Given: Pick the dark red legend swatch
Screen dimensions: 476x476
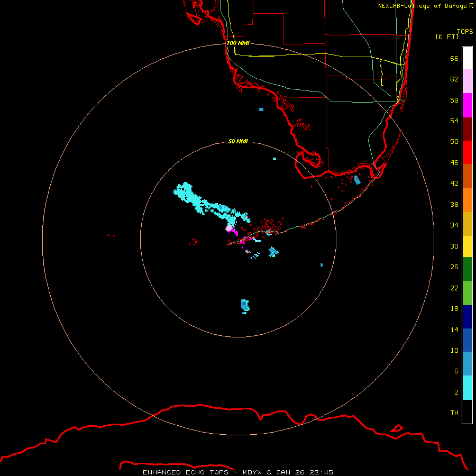Looking at the screenshot, I should (x=467, y=129).
